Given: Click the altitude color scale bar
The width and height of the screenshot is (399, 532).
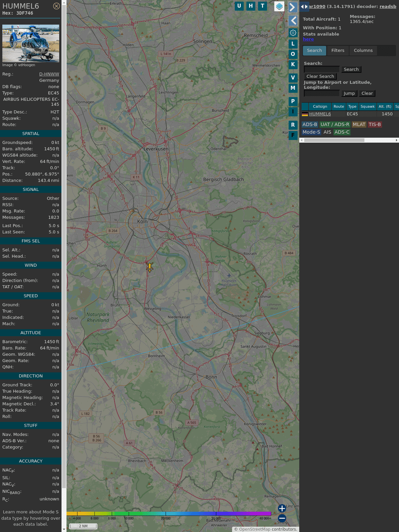Looking at the screenshot, I should pos(169,514).
